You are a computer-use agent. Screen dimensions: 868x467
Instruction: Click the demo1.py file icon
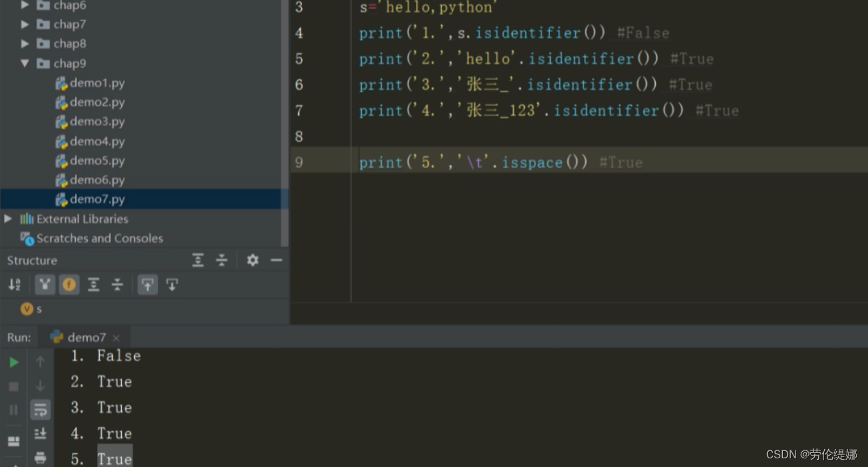[x=61, y=83]
